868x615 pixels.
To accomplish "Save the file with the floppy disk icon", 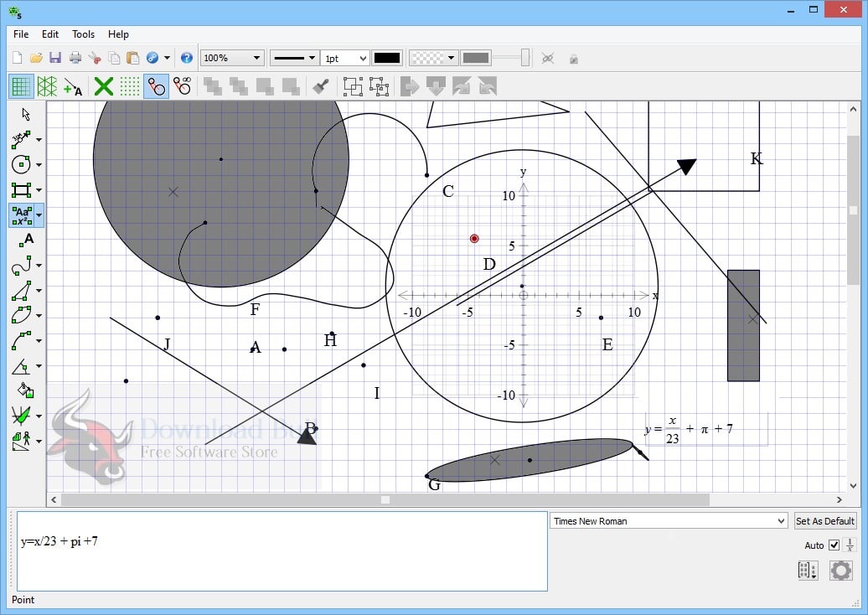I will 55,58.
